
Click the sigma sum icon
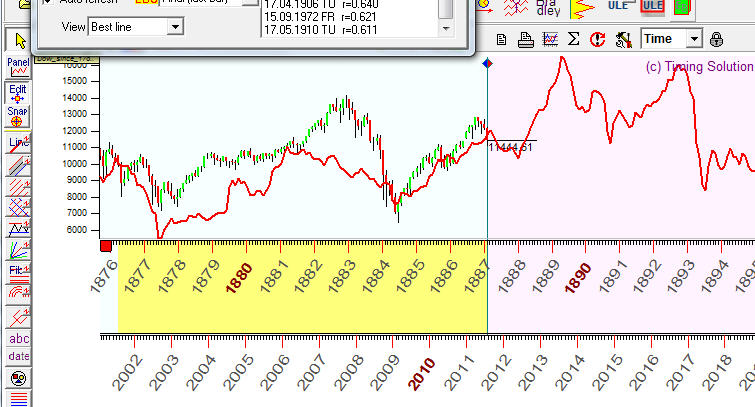pos(573,39)
